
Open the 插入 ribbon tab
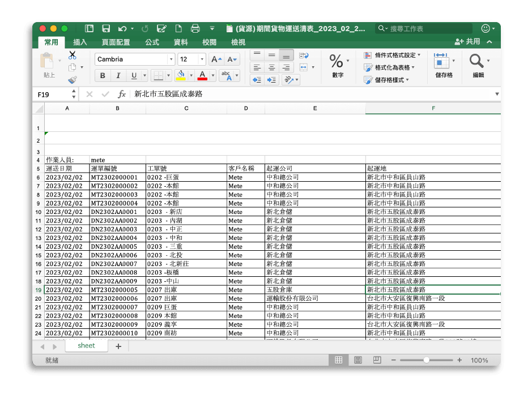80,42
